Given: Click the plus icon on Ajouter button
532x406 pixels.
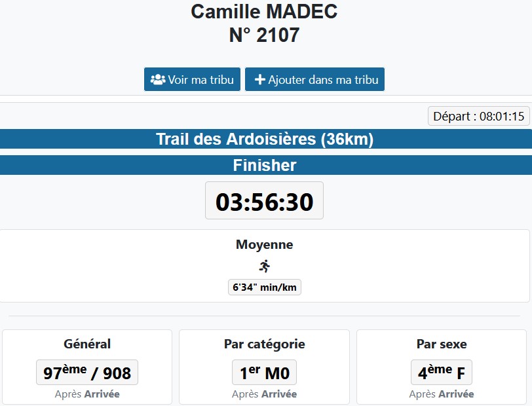Looking at the screenshot, I should [x=259, y=80].
